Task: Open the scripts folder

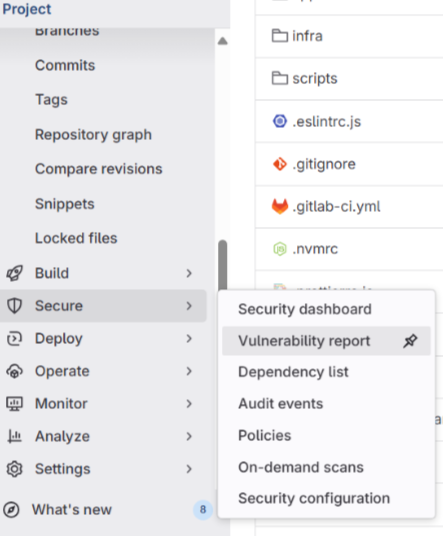Action: [x=314, y=79]
